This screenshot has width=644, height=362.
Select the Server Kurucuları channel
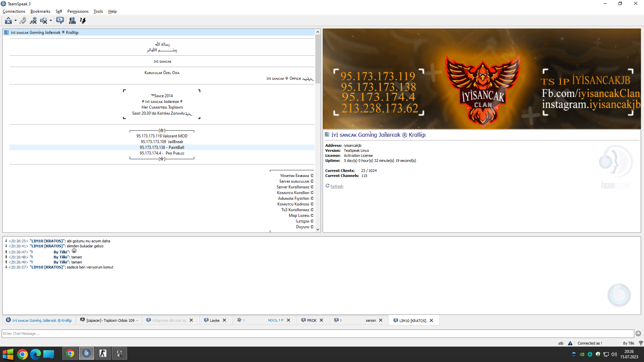point(162,181)
